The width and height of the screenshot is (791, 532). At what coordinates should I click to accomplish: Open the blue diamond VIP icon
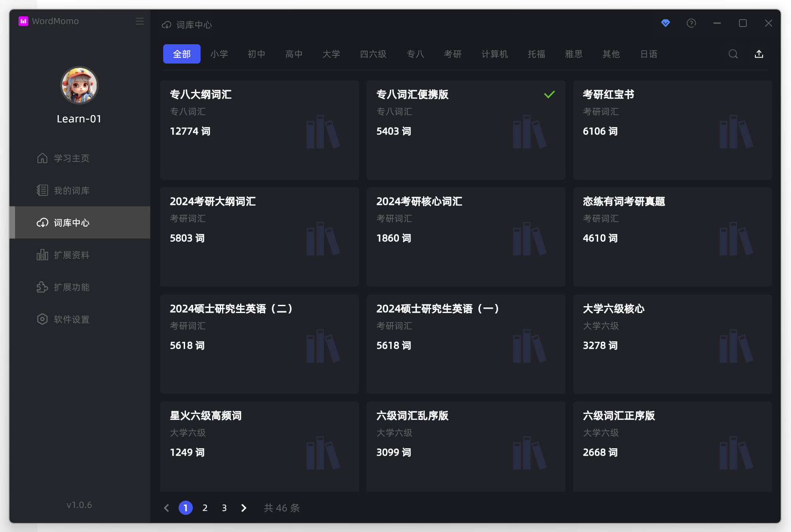point(665,23)
